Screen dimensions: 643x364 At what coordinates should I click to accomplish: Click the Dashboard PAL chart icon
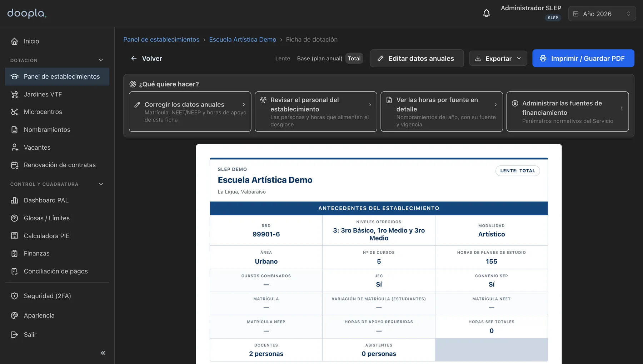point(14,200)
